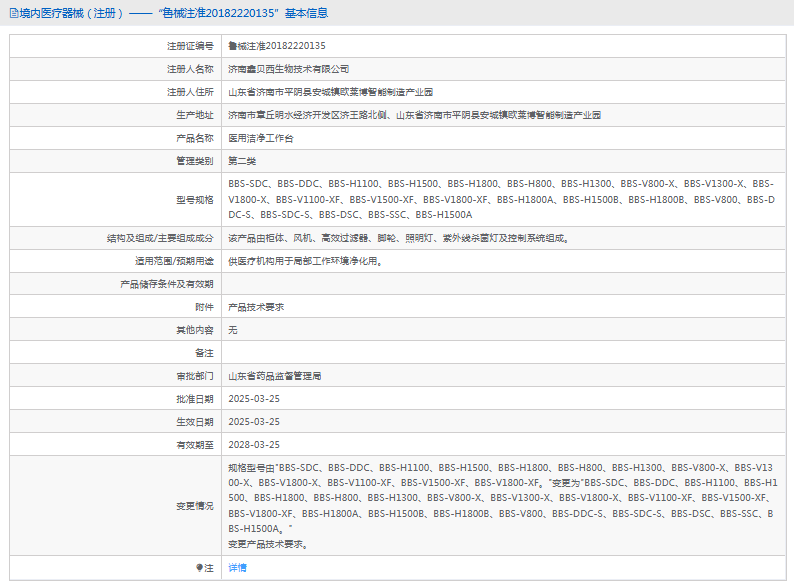Select the value 无 in 其他内容 row
Viewport: 794px width, 583px height.
click(232, 330)
